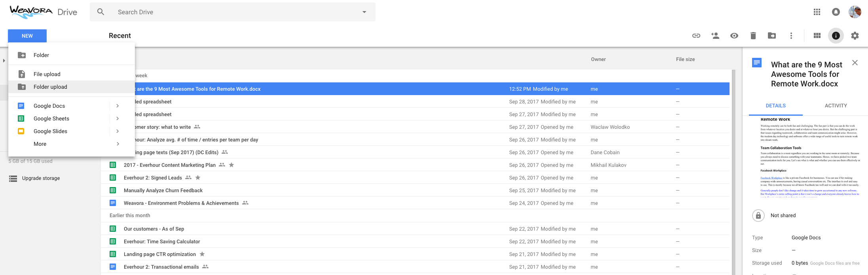
Task: Toggle the info details panel
Action: tap(836, 36)
